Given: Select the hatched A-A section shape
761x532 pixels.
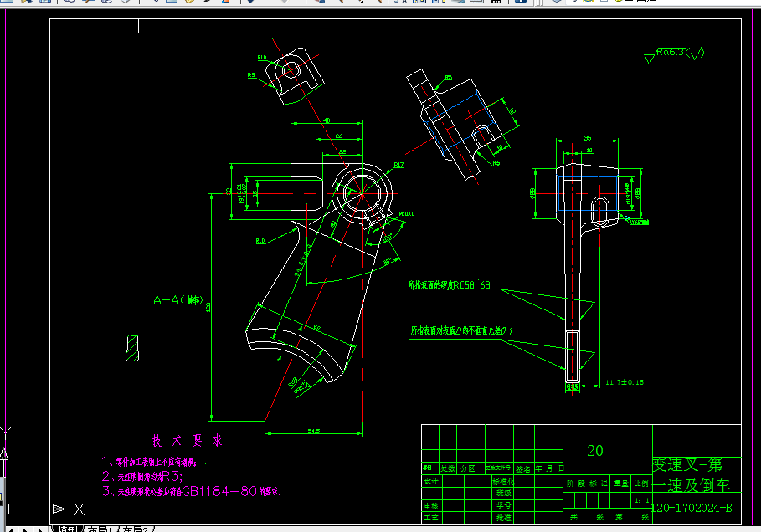Looking at the screenshot, I should (132, 348).
